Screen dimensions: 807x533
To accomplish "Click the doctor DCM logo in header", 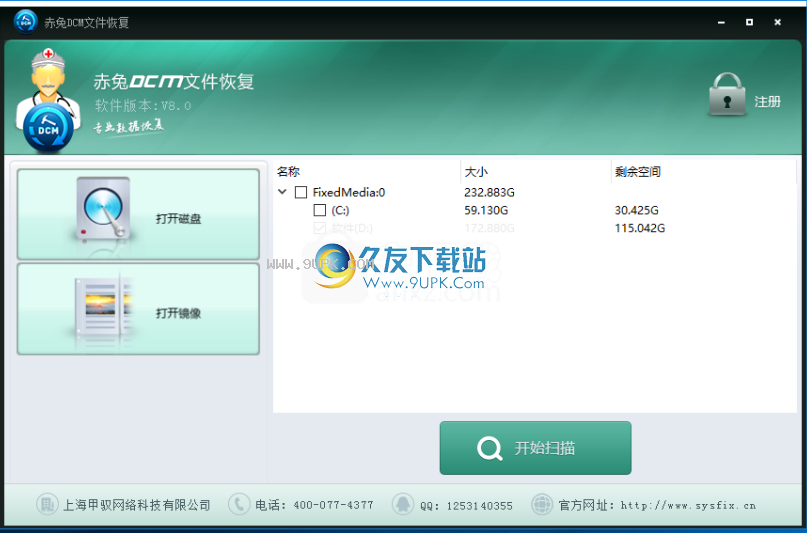I will pyautogui.click(x=47, y=101).
